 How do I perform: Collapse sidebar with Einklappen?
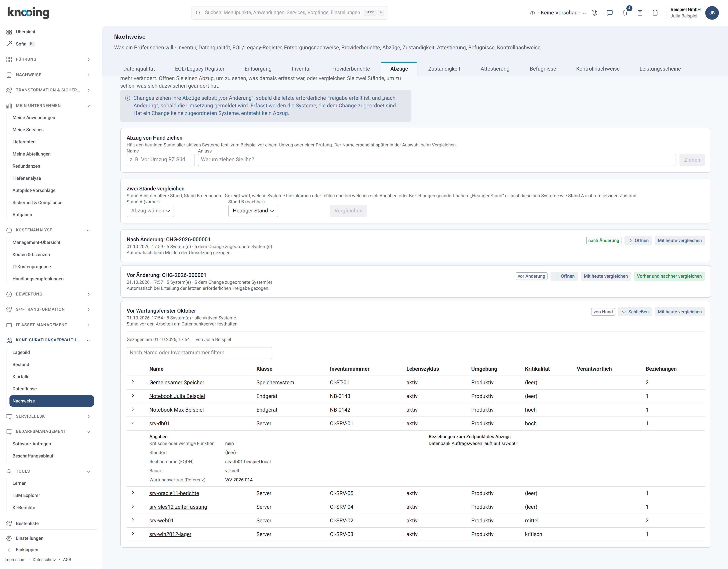(x=27, y=549)
